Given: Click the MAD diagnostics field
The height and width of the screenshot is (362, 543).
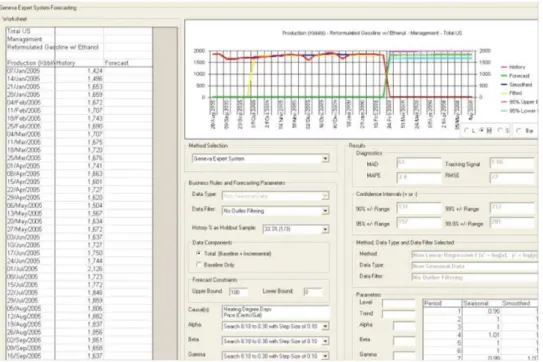Looking at the screenshot, I should click(x=419, y=163).
